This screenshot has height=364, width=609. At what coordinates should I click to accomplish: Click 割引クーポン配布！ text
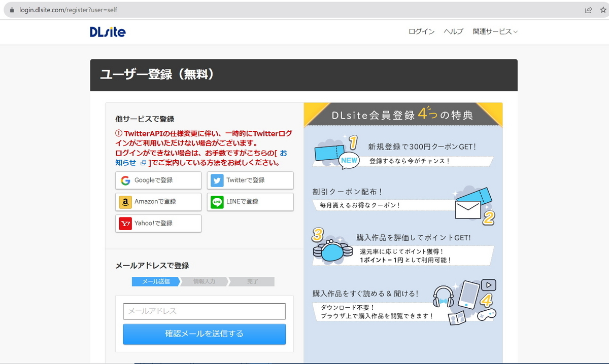pyautogui.click(x=348, y=192)
